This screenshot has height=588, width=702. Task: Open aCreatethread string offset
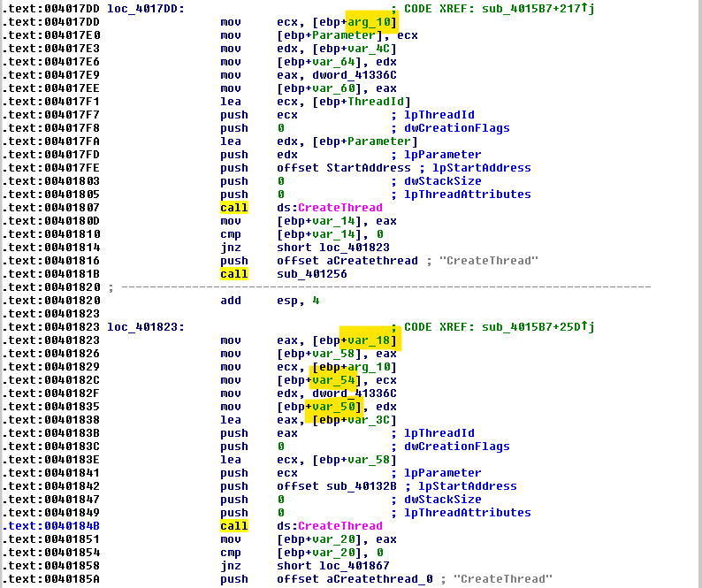click(347, 261)
